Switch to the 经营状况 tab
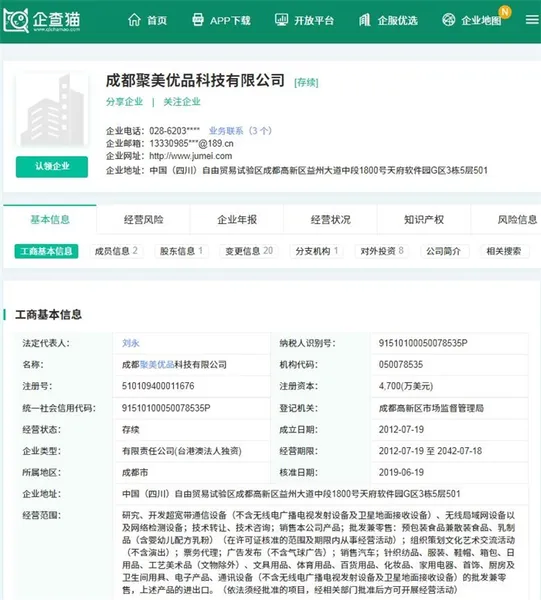This screenshot has width=541, height=600. [331, 219]
